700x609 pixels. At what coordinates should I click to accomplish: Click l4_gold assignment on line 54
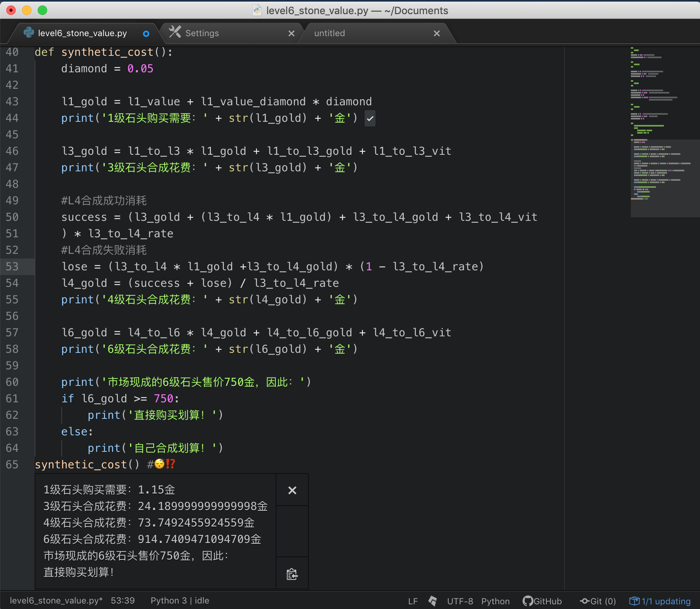click(200, 283)
